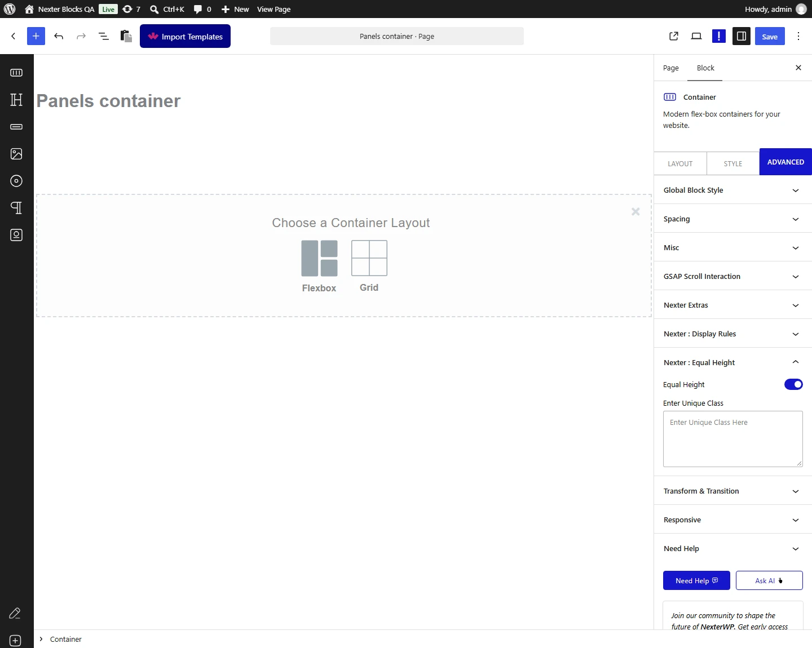Switch to the Layout tab
The width and height of the screenshot is (812, 648).
click(680, 163)
